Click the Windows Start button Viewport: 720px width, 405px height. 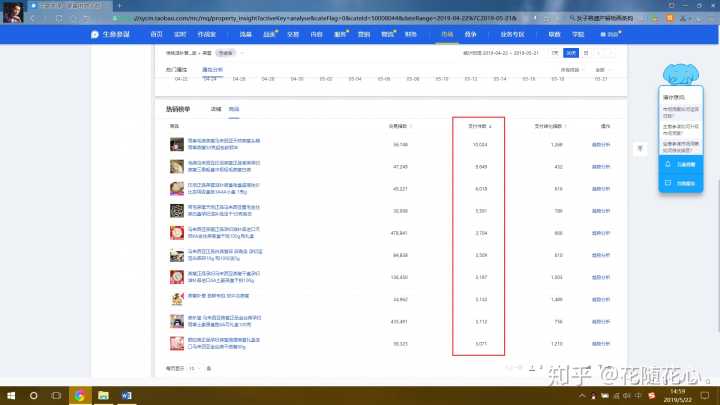click(x=9, y=396)
